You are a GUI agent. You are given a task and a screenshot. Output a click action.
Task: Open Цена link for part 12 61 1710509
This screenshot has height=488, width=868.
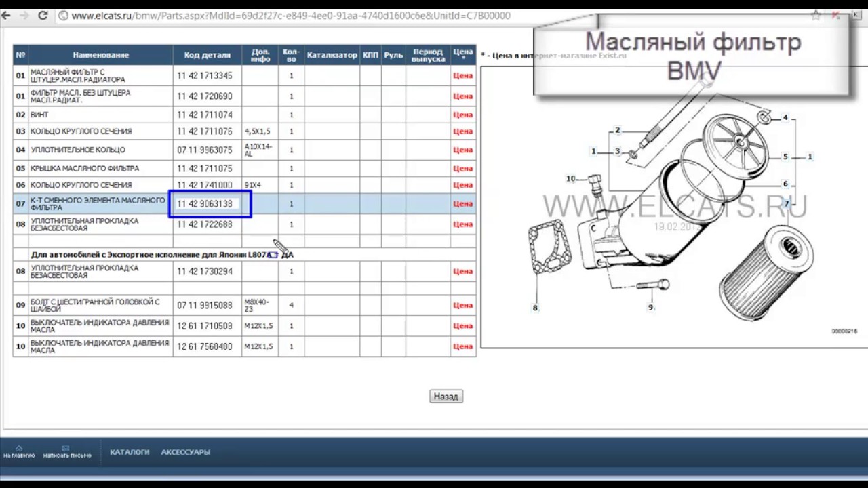pos(463,326)
